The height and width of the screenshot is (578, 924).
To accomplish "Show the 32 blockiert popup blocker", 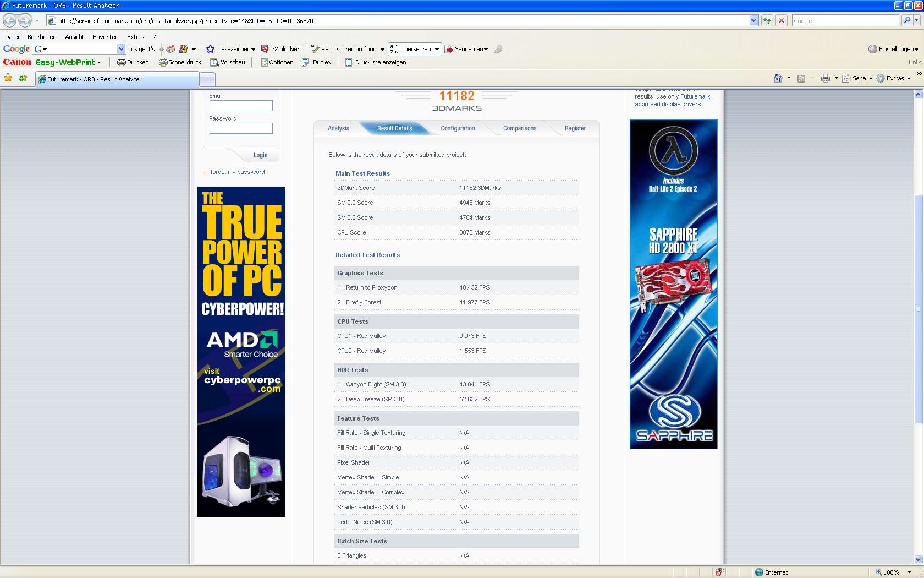I will pos(281,49).
